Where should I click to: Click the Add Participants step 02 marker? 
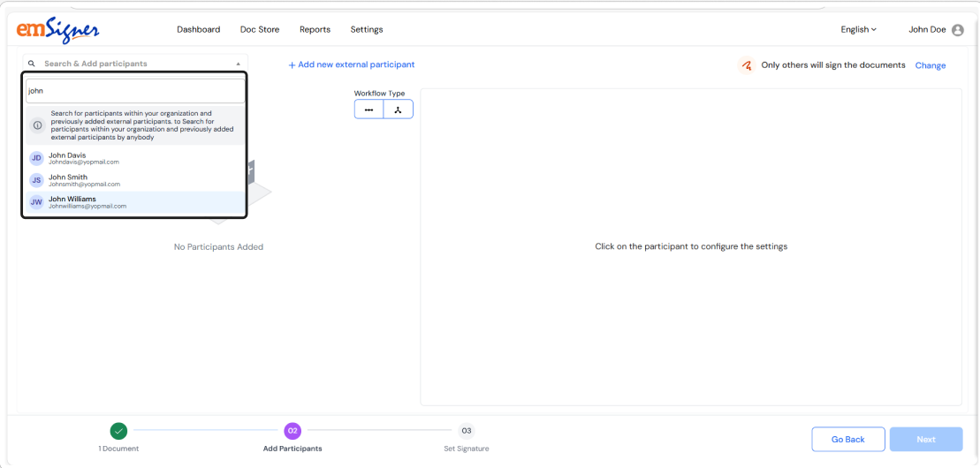292,431
